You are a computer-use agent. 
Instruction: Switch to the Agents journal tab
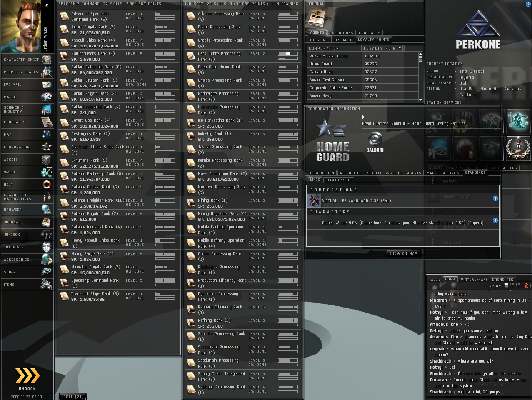[x=317, y=32]
